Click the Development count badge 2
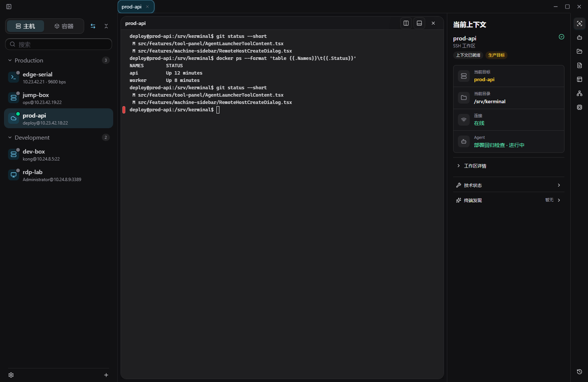Screen dimensions: 588x382 [x=106, y=137]
